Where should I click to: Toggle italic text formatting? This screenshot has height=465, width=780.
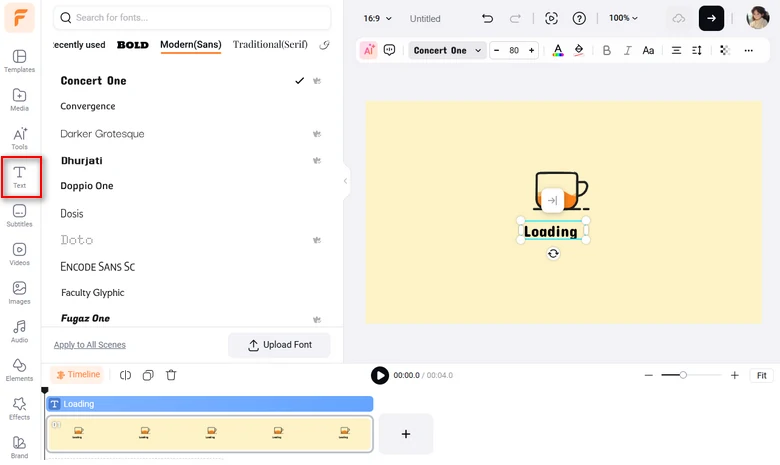(627, 50)
